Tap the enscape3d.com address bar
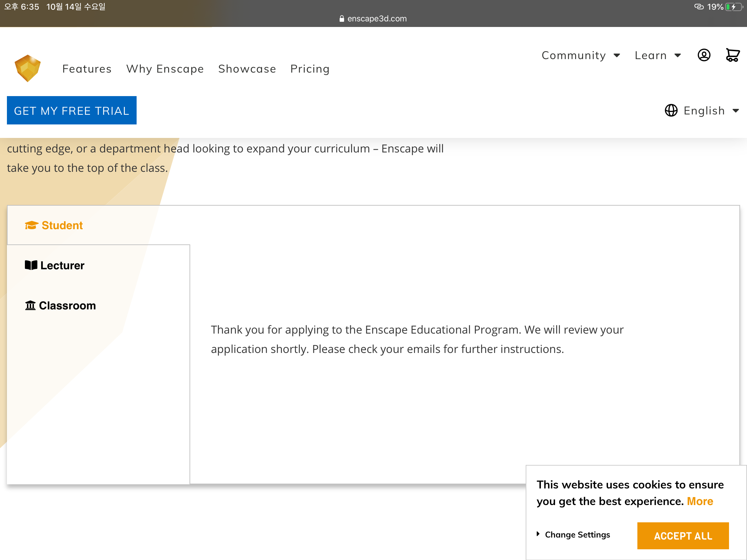This screenshot has height=560, width=747. coord(377,19)
